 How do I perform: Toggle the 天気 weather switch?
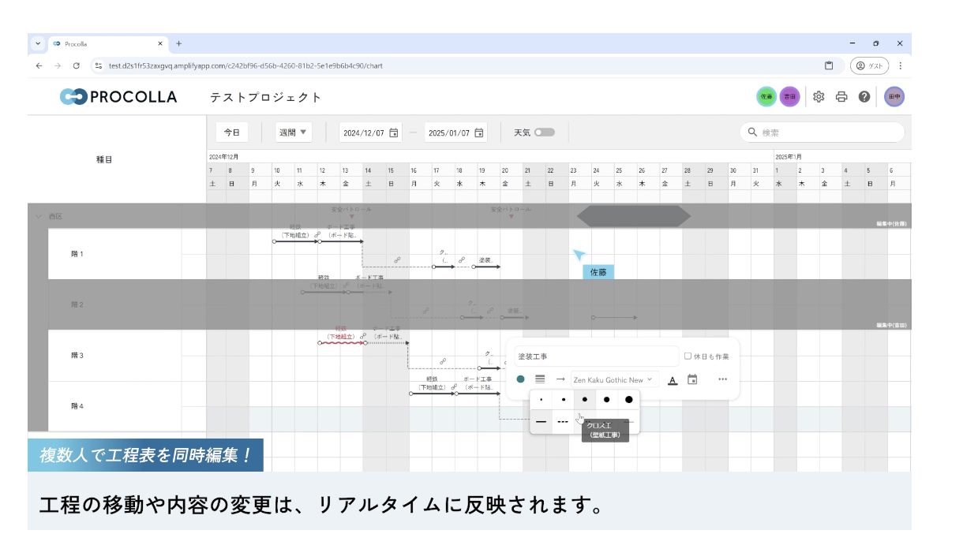[545, 133]
